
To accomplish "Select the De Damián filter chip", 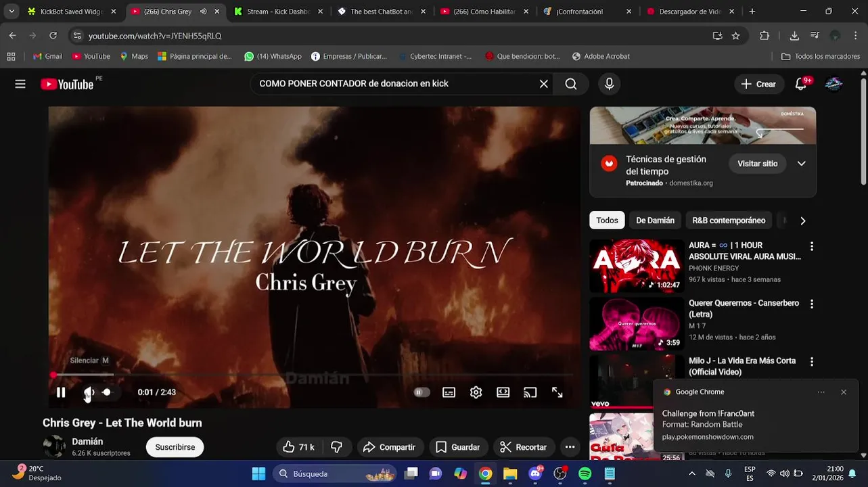I will [x=655, y=221].
